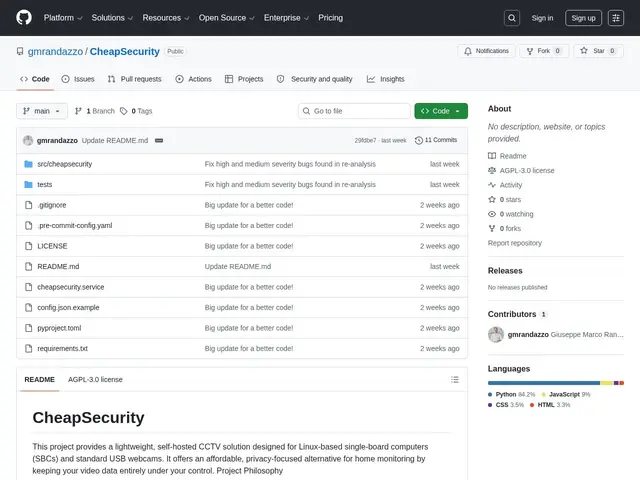
Task: Open the cheapsecurity.service file
Action: point(71,287)
